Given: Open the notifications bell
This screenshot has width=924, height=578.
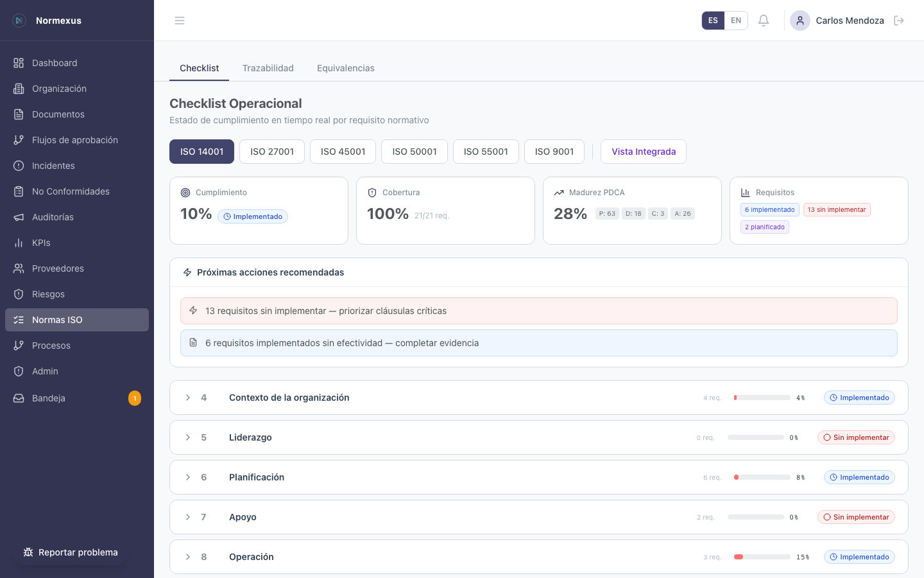Looking at the screenshot, I should [x=764, y=21].
